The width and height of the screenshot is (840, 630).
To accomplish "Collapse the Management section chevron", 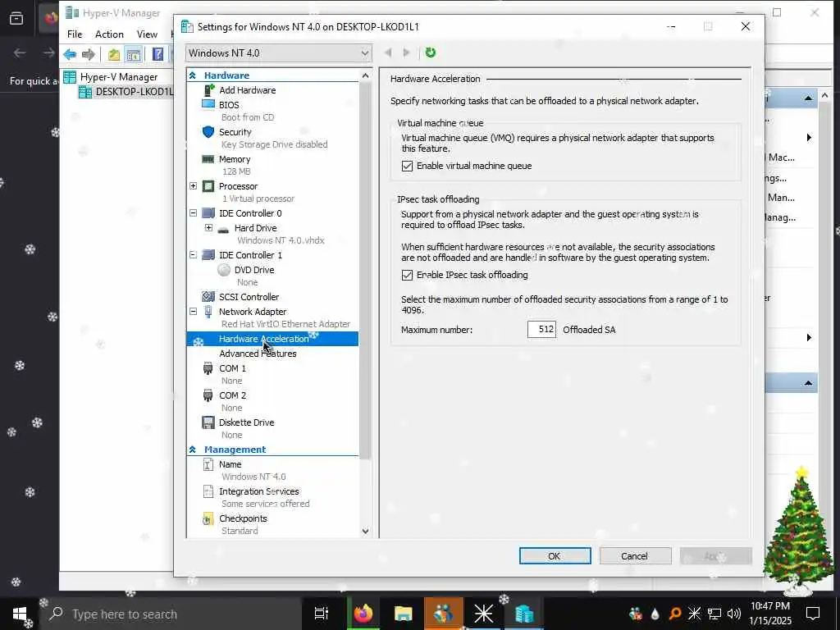I will point(193,450).
